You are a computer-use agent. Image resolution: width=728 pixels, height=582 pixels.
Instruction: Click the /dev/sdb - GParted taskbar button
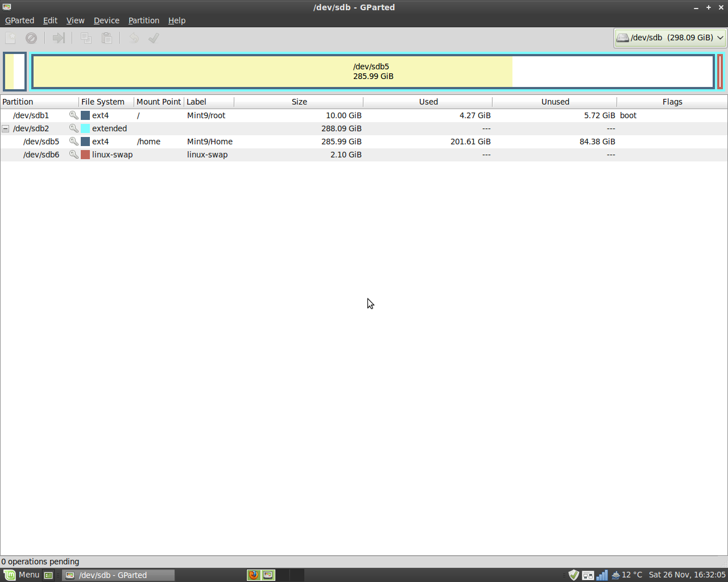point(118,575)
